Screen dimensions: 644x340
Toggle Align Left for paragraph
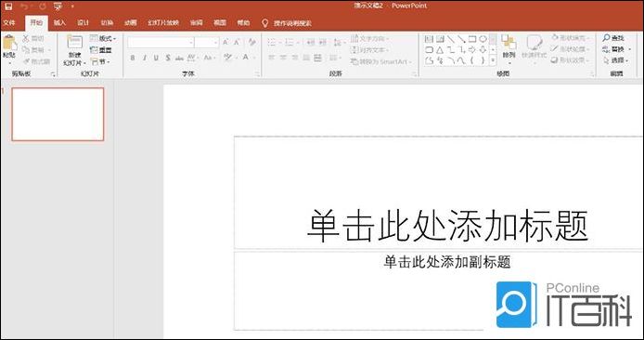click(271, 58)
